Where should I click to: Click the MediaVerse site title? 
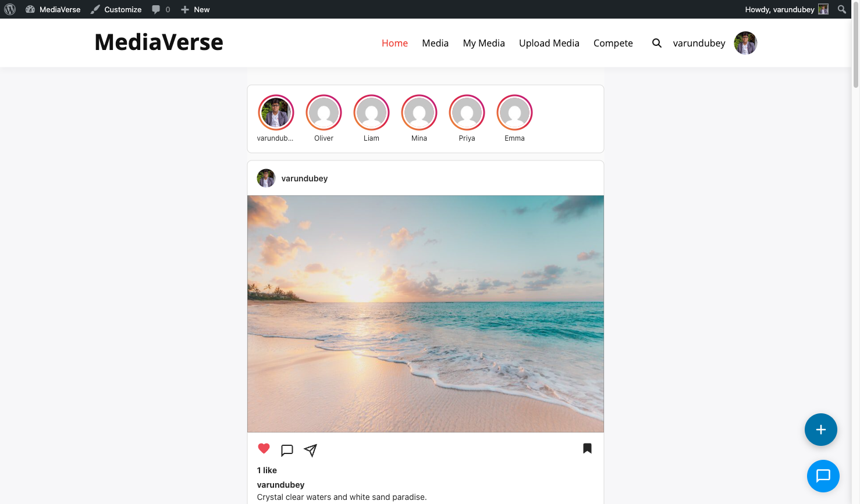coord(158,42)
